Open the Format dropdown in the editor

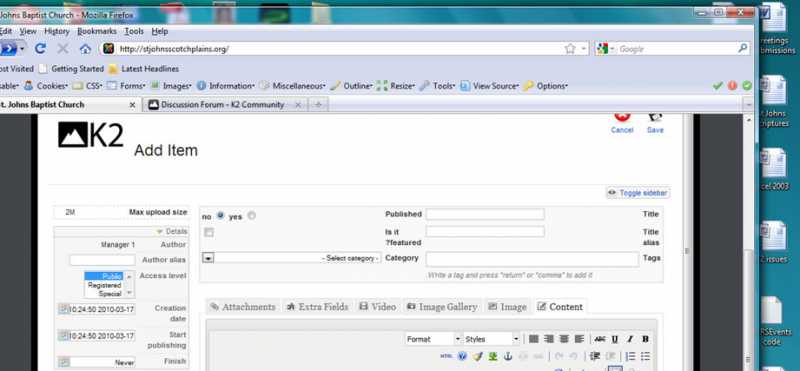click(x=433, y=339)
